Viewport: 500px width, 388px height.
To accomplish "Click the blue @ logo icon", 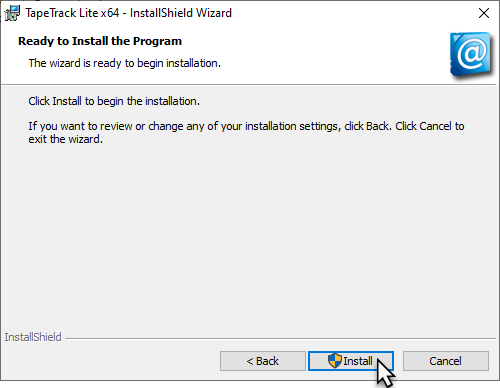I will click(x=471, y=54).
